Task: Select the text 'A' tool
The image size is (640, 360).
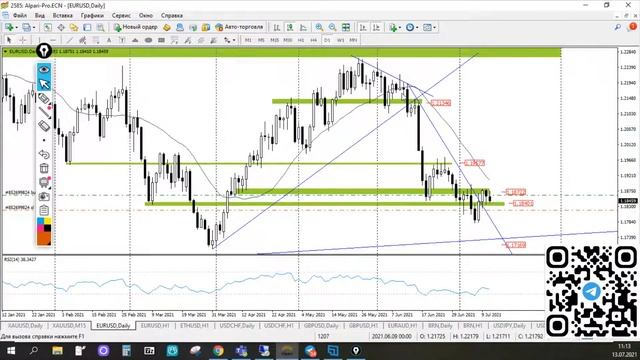Action: coord(109,40)
